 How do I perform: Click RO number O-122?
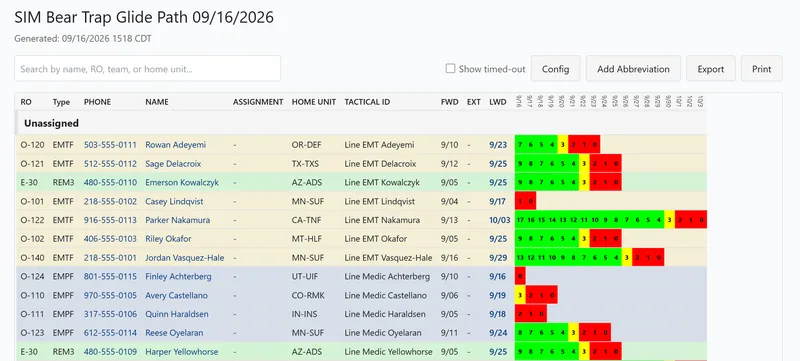pos(32,220)
